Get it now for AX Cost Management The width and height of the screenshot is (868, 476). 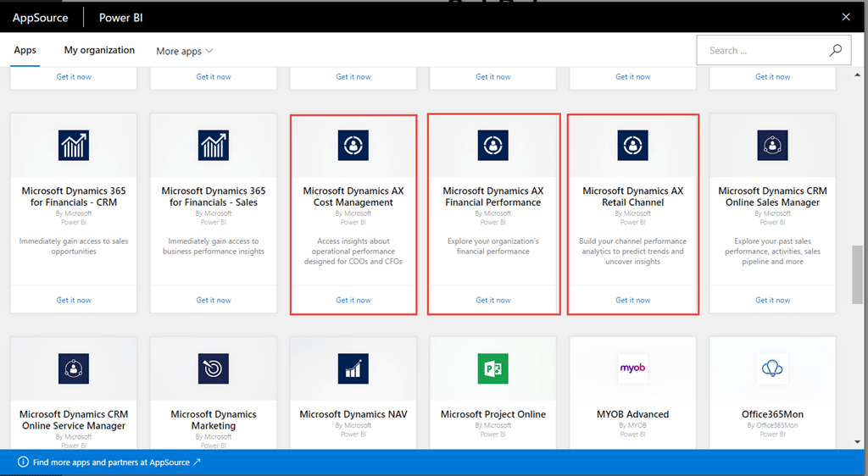353,300
